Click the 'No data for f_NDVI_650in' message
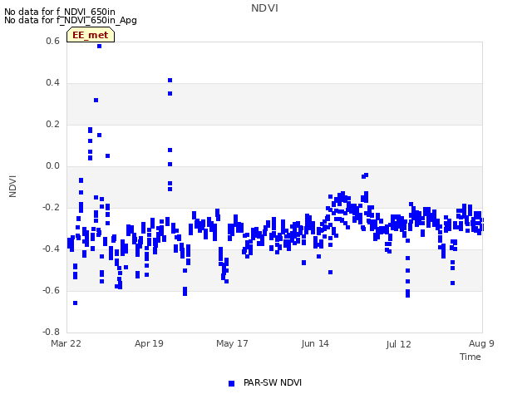The height and width of the screenshot is (399, 532). [60, 12]
